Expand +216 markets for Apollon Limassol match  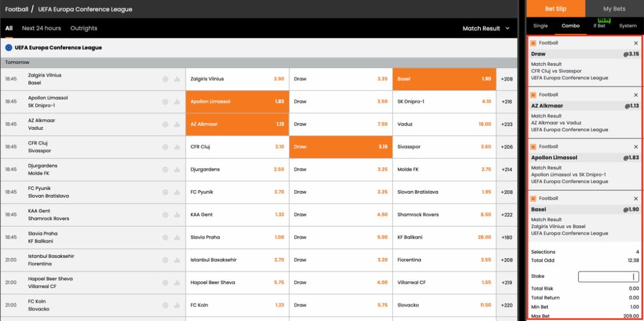tap(507, 102)
